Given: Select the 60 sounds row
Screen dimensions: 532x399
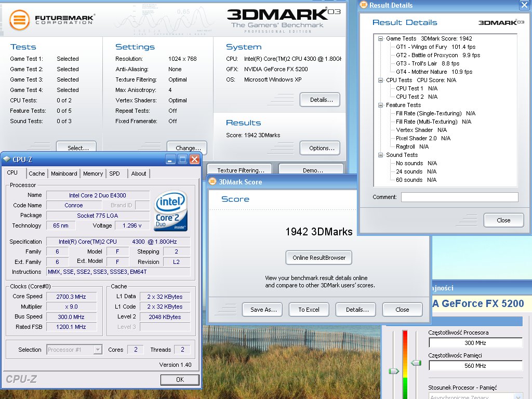Looking at the screenshot, I should 416,180.
